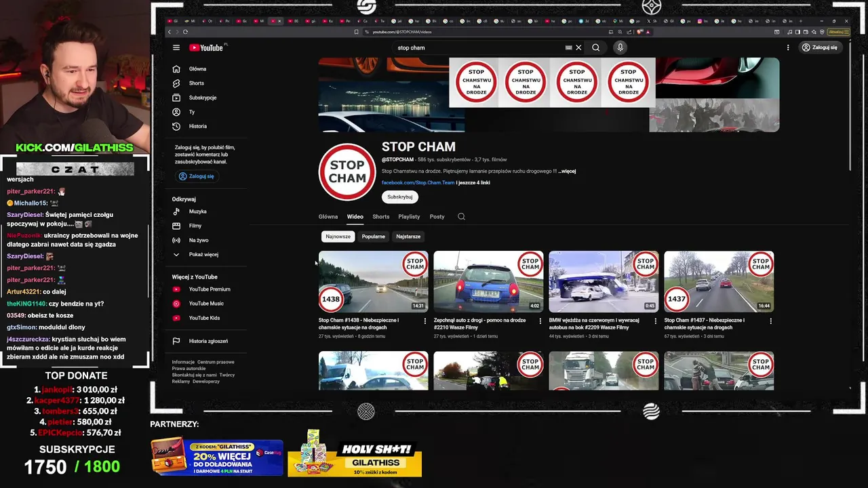This screenshot has height=488, width=868.
Task: Open the Skontaktuj się z nami footer link
Action: [195, 375]
